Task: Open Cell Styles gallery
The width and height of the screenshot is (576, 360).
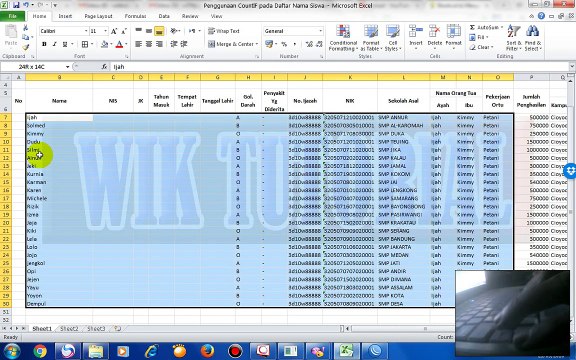Action: point(393,38)
